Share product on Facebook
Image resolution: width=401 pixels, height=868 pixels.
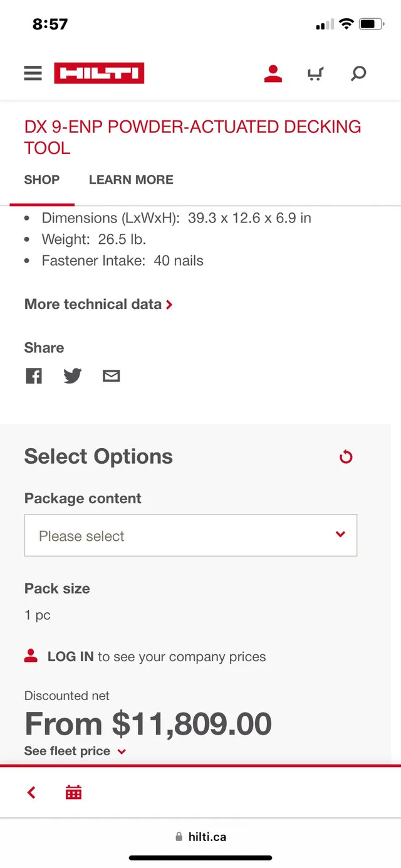34,376
